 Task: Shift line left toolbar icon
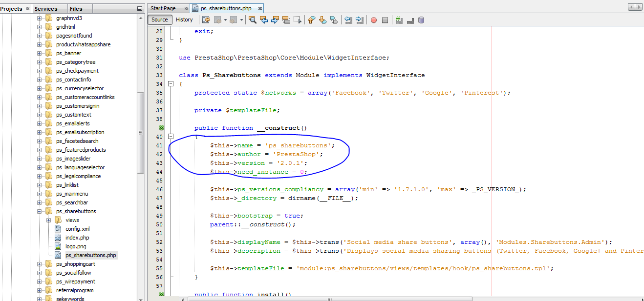tap(348, 20)
